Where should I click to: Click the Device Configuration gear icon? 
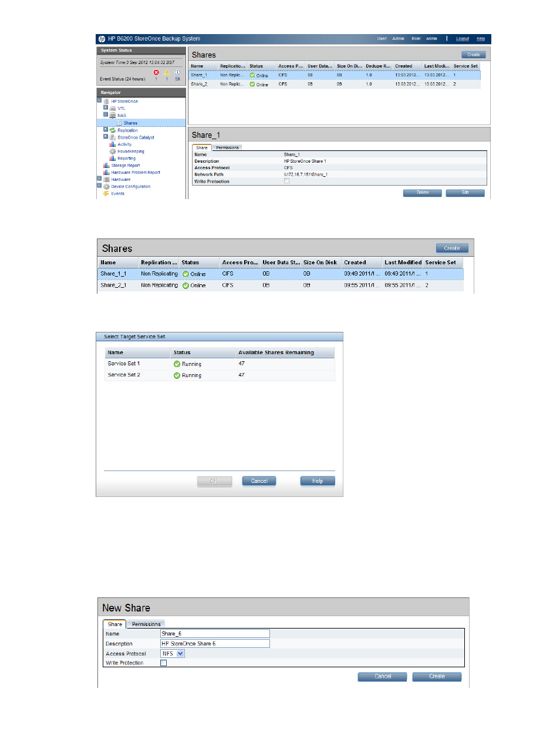pyautogui.click(x=106, y=187)
